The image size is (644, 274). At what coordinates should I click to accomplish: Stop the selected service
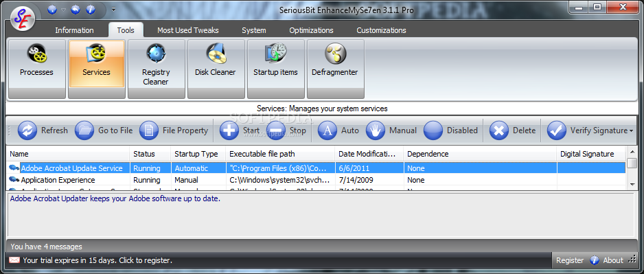click(x=286, y=130)
